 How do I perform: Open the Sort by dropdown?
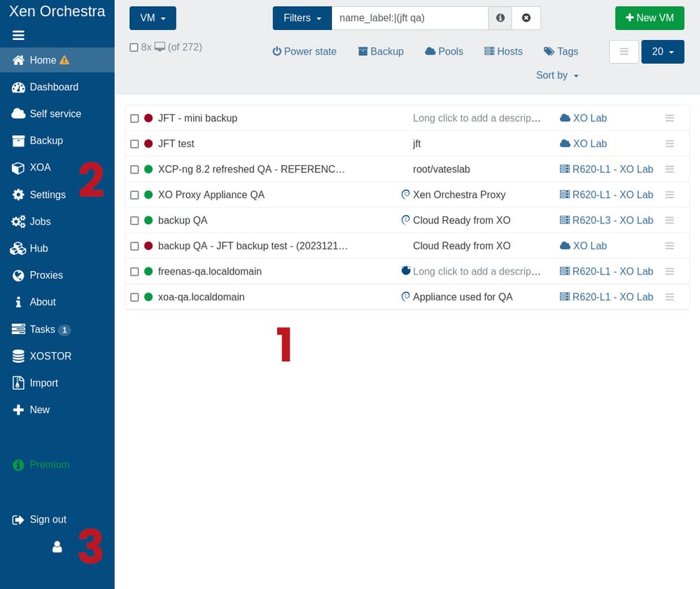pyautogui.click(x=557, y=75)
